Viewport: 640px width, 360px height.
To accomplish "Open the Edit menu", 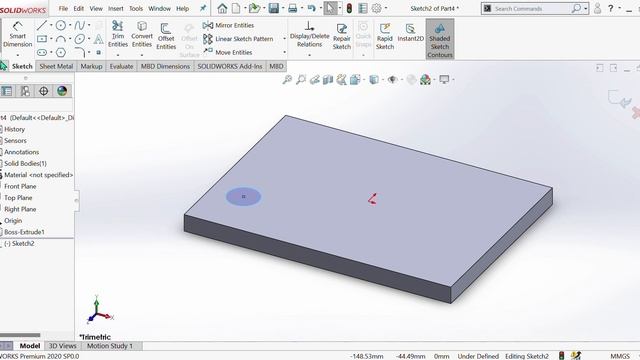I will pyautogui.click(x=78, y=8).
